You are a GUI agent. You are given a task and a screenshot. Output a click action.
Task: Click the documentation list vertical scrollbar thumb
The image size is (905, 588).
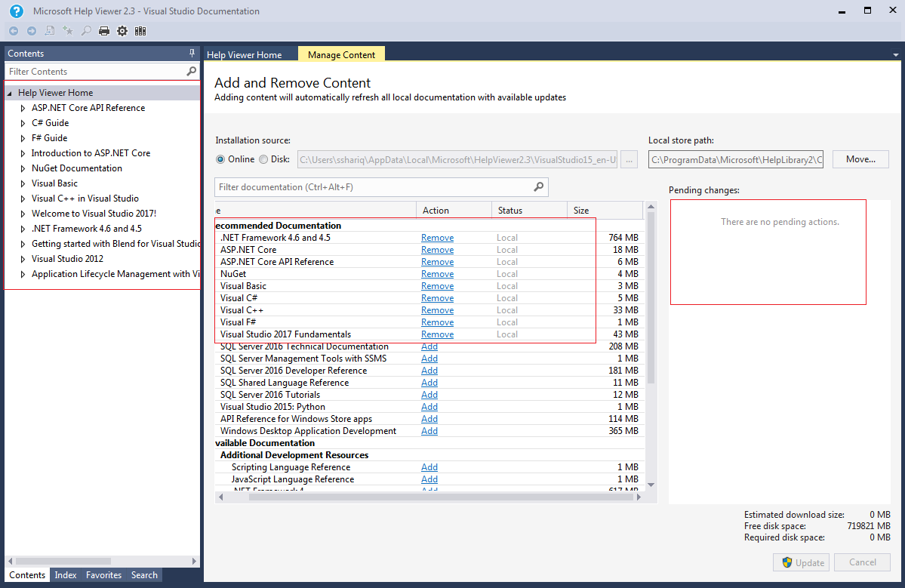click(651, 298)
